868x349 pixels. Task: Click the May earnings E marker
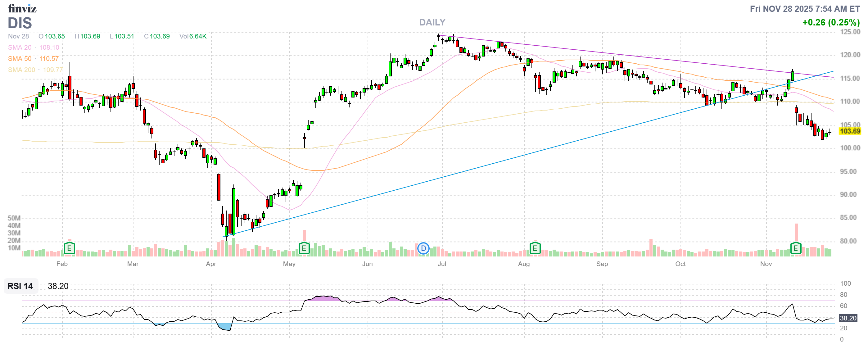click(x=304, y=249)
